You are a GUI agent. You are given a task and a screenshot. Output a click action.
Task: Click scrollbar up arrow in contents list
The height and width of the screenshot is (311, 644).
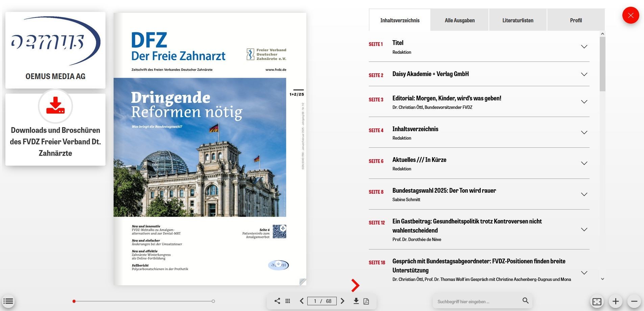click(602, 34)
